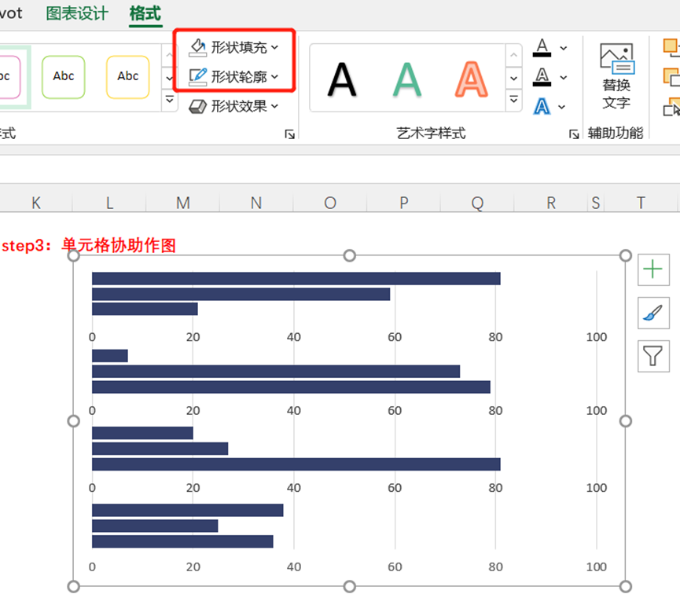Open 艺术字样式 dialog launcher
Screen dimensions: 680x616
pos(574,134)
